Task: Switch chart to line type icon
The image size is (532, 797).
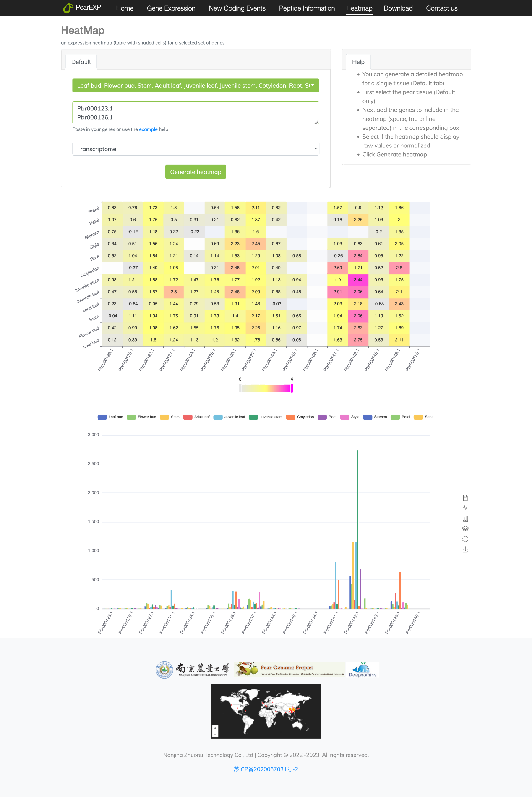Action: [x=465, y=508]
